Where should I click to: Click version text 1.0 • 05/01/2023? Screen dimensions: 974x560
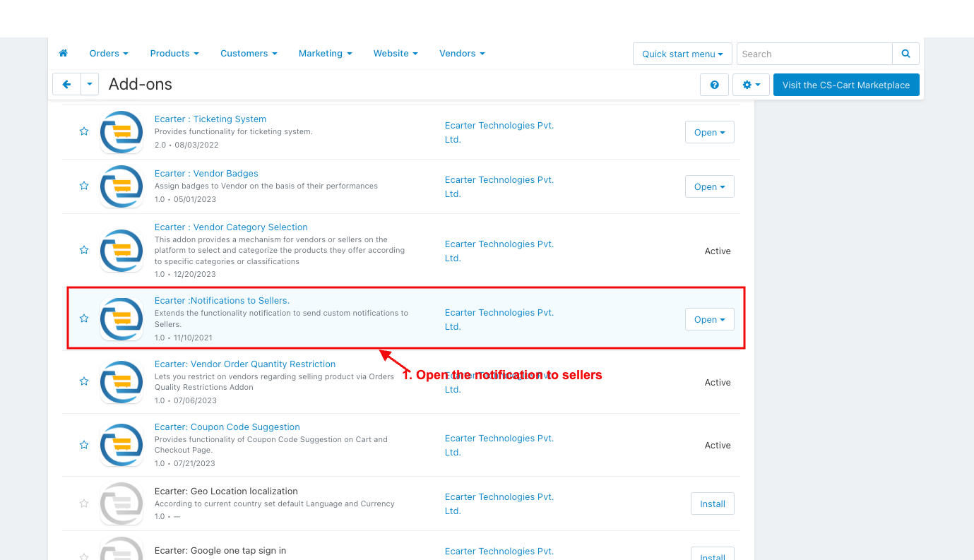186,199
